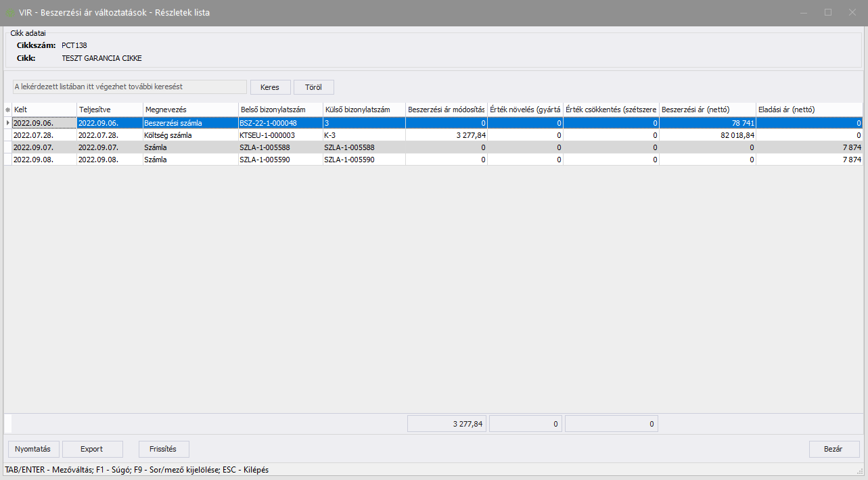Click the Keres search button
The width and height of the screenshot is (868, 480).
270,87
